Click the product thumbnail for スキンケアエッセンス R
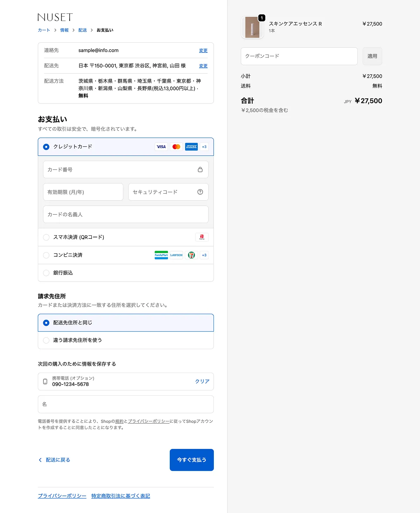The image size is (420, 513). pos(252,27)
